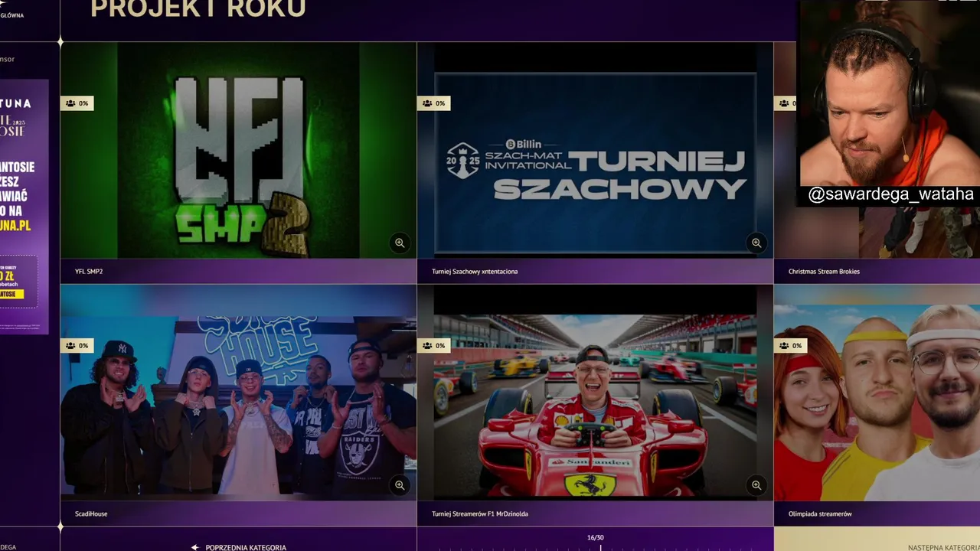Select the YFL SMP2 nominee thumbnail

tap(238, 150)
